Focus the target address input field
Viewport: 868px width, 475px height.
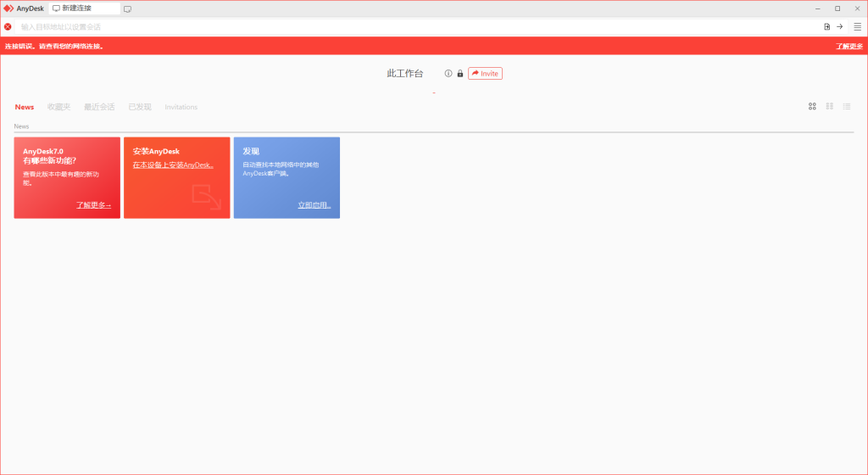[x=418, y=26]
